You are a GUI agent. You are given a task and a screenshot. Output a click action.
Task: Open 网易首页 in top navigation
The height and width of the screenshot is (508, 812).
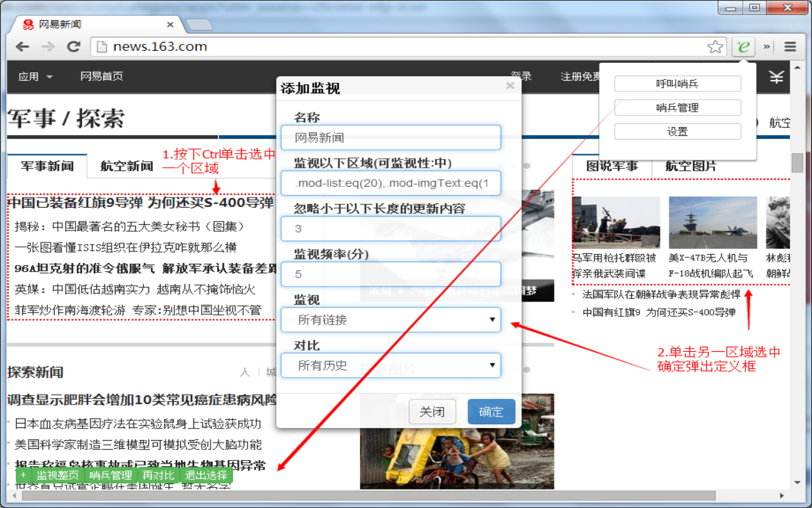[x=101, y=76]
